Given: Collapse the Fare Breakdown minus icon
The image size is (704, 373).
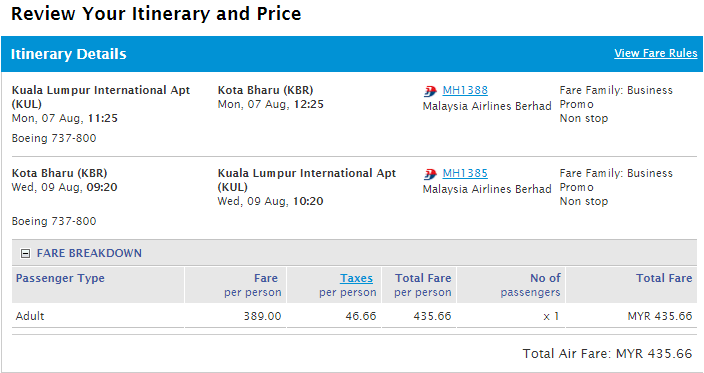Looking at the screenshot, I should [x=26, y=254].
